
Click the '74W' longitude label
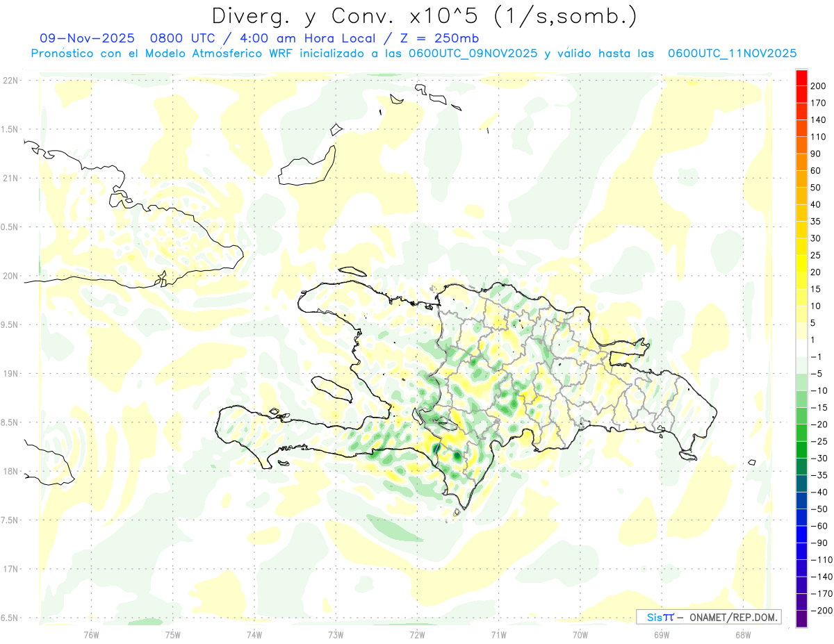[x=254, y=634]
